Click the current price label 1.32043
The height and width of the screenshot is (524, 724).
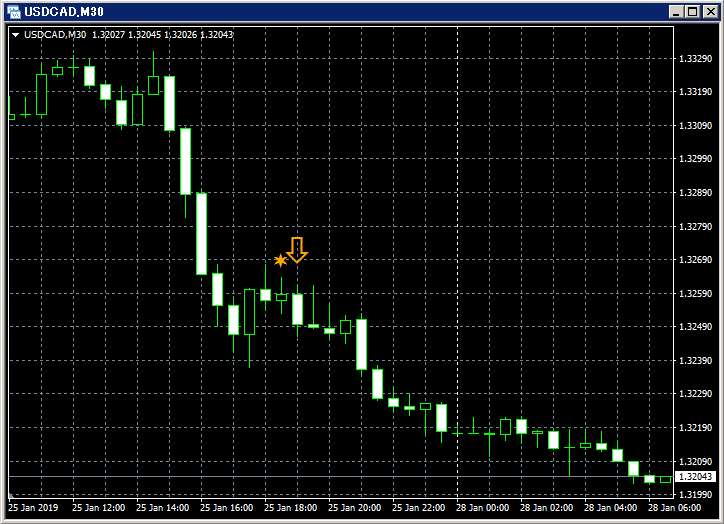pos(696,476)
